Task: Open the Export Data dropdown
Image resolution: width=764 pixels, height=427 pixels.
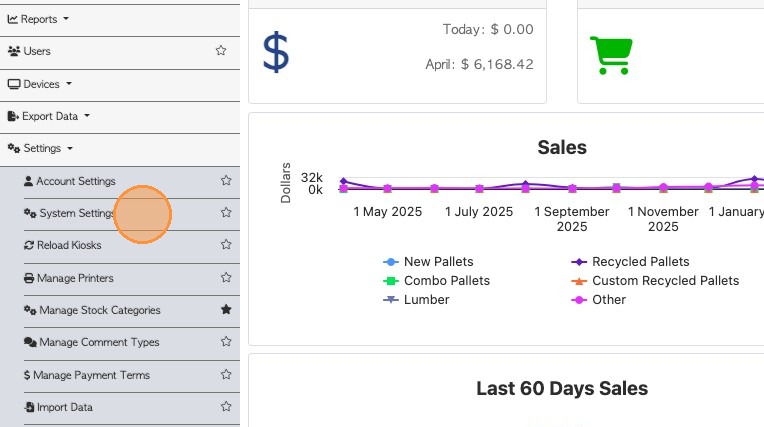Action: pos(49,116)
